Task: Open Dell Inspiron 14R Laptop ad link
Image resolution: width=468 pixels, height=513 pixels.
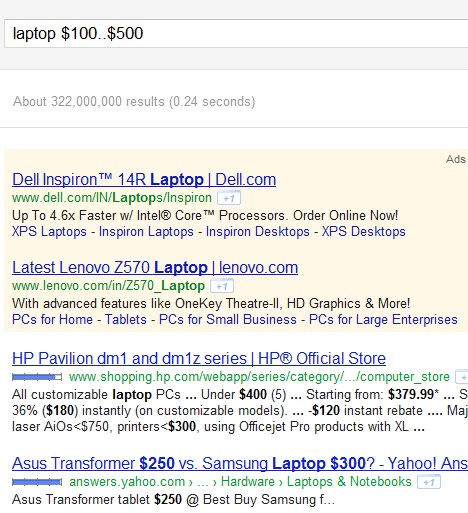Action: 144,180
